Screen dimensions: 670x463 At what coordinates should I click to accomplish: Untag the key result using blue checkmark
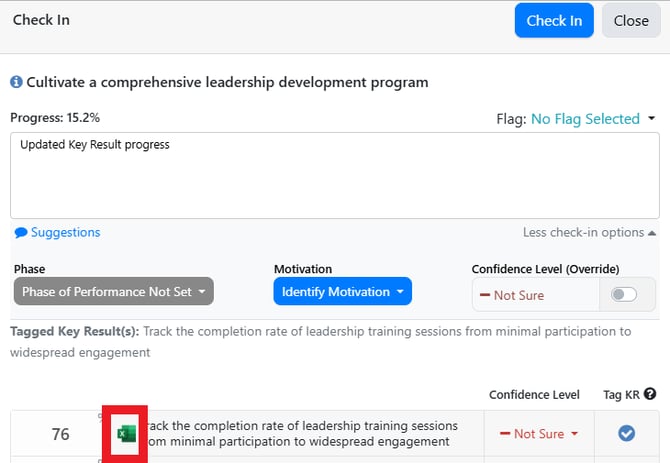pyautogui.click(x=626, y=433)
